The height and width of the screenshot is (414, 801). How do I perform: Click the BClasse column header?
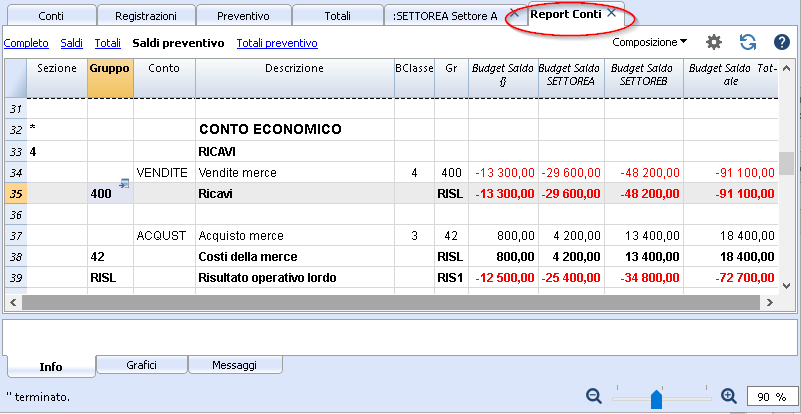pyautogui.click(x=414, y=78)
